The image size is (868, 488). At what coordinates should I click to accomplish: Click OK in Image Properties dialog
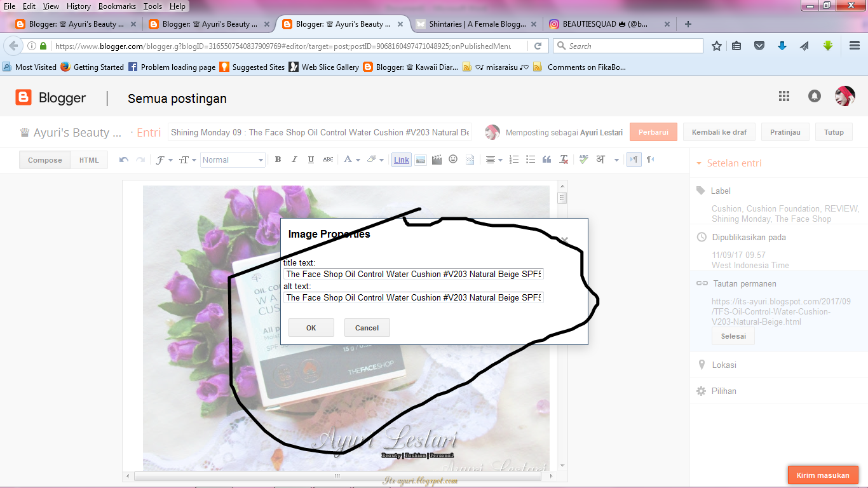pos(311,328)
